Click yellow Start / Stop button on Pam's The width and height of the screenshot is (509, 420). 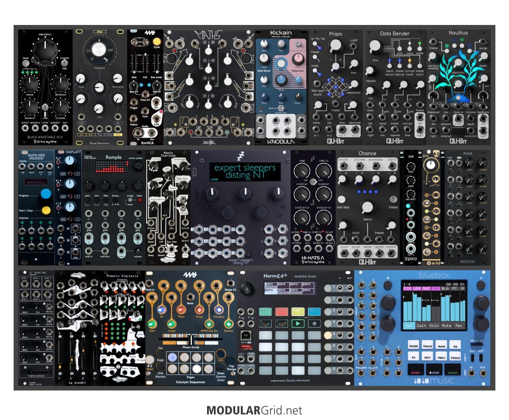46,210
